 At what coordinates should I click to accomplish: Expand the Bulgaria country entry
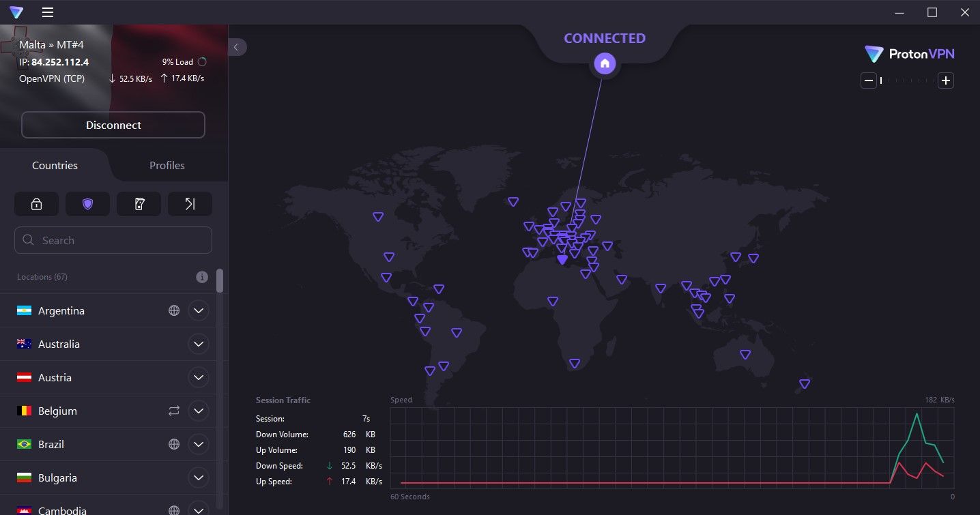[198, 477]
